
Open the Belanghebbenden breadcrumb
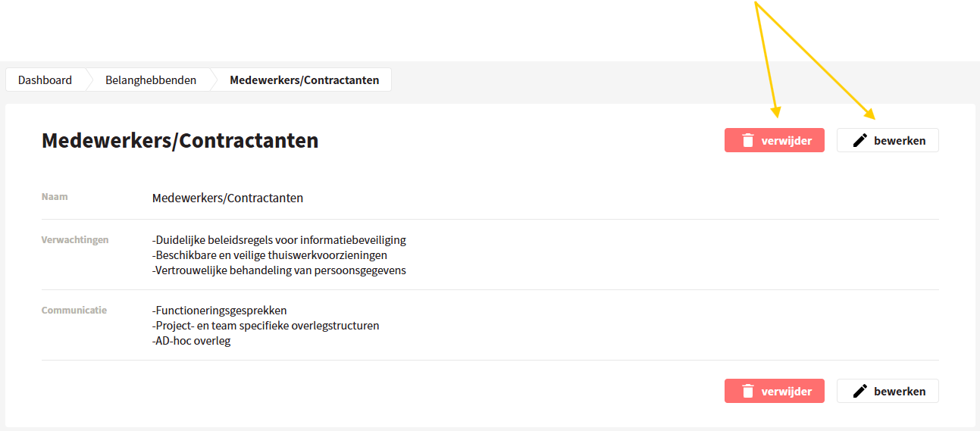coord(151,80)
